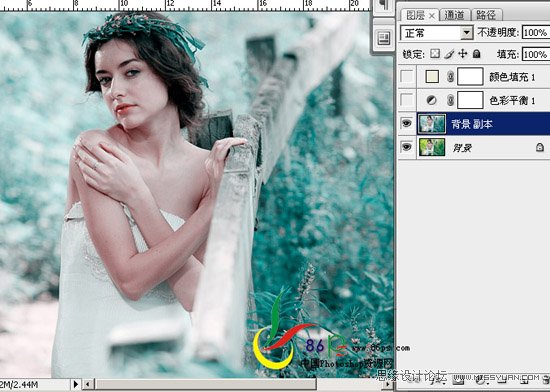Screen dimensions: 550x392
Task: Open the collapsed panel icon below paragraph
Action: pyautogui.click(x=384, y=38)
